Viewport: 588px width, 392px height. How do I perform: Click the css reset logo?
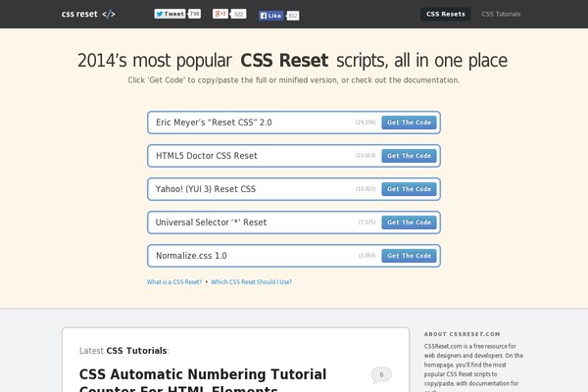[88, 14]
